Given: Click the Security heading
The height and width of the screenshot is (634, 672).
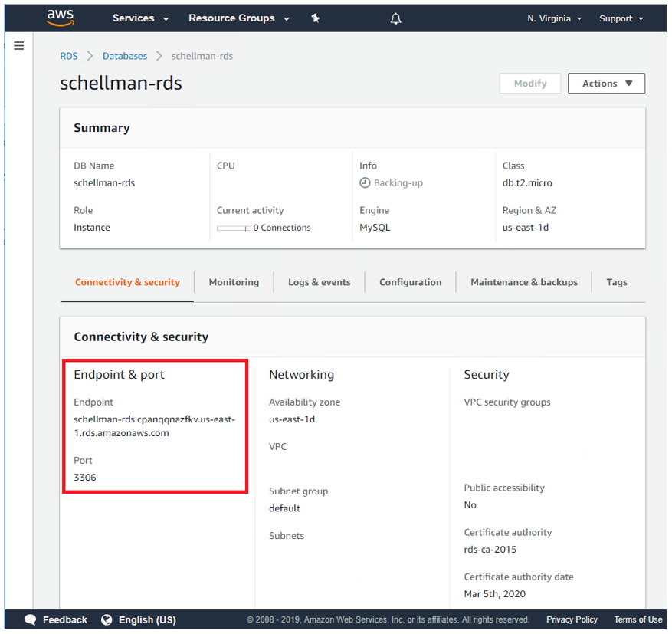Looking at the screenshot, I should [487, 375].
